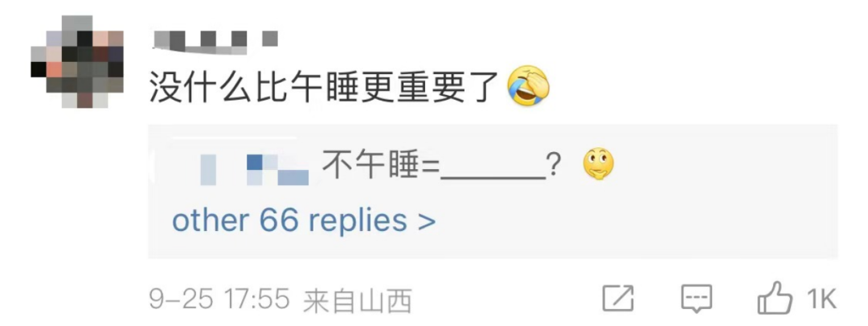Screen dimensions: 868x326
Task: Open the comment reply bubble icon
Action: tap(696, 300)
